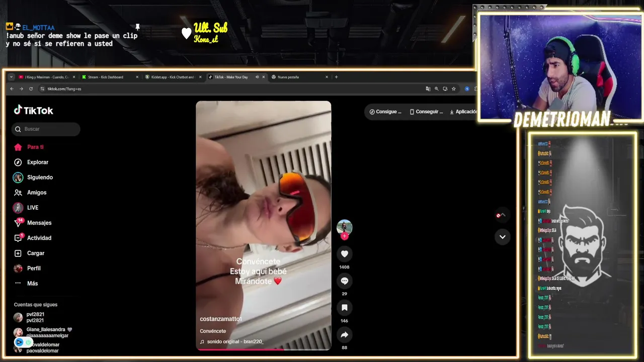
Task: Share the video with the arrow icon
Action: pyautogui.click(x=345, y=334)
